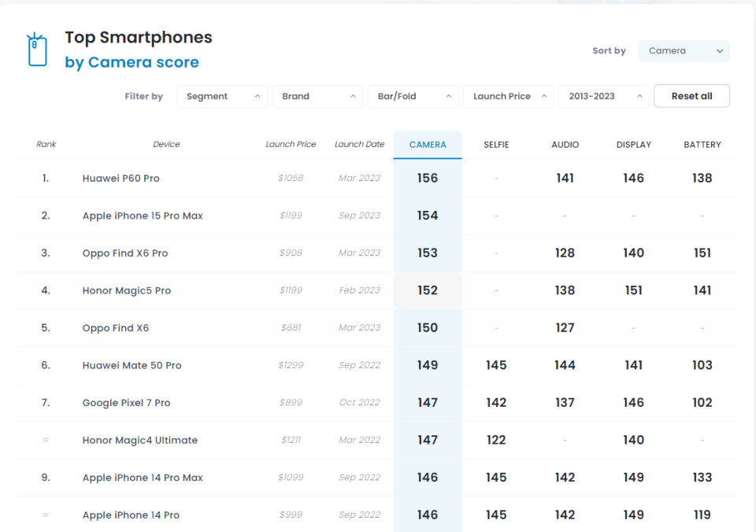Click the $681 launch price value
756x532 pixels.
click(x=291, y=327)
